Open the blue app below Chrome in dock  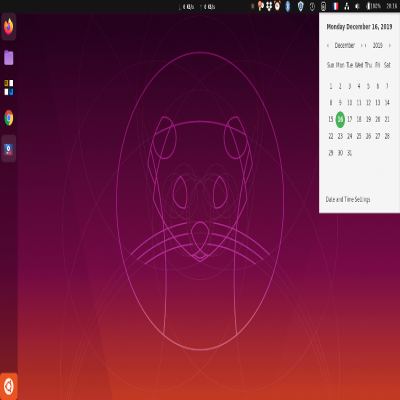pyautogui.click(x=9, y=149)
